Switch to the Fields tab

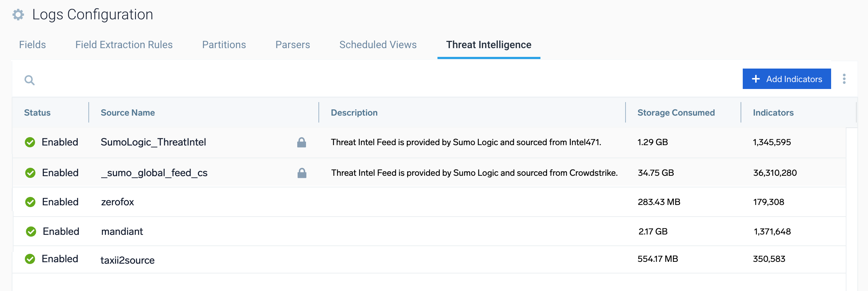(32, 44)
